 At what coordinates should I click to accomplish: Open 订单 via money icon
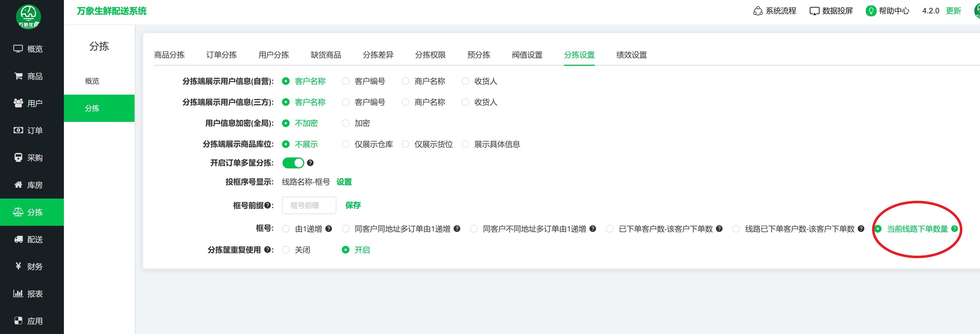[18, 131]
